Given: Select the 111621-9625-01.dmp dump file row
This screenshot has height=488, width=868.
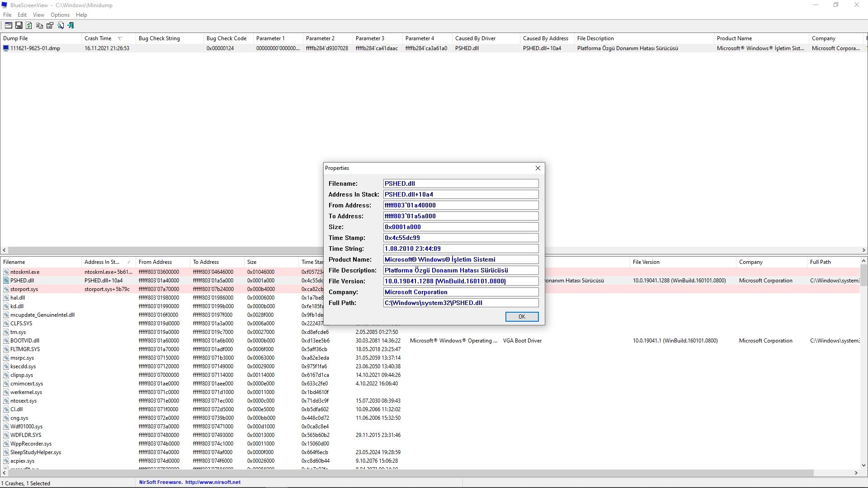Looking at the screenshot, I should (x=35, y=48).
